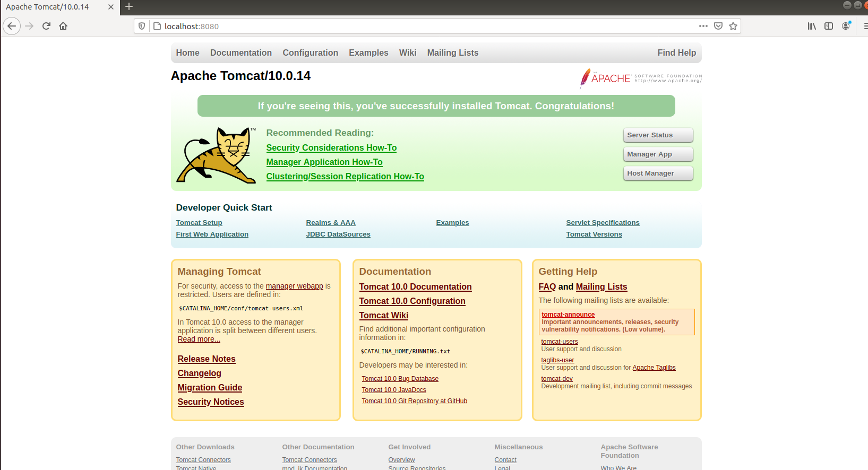Click the Tomcat cat mascot image
The image size is (868, 470).
[x=216, y=155]
